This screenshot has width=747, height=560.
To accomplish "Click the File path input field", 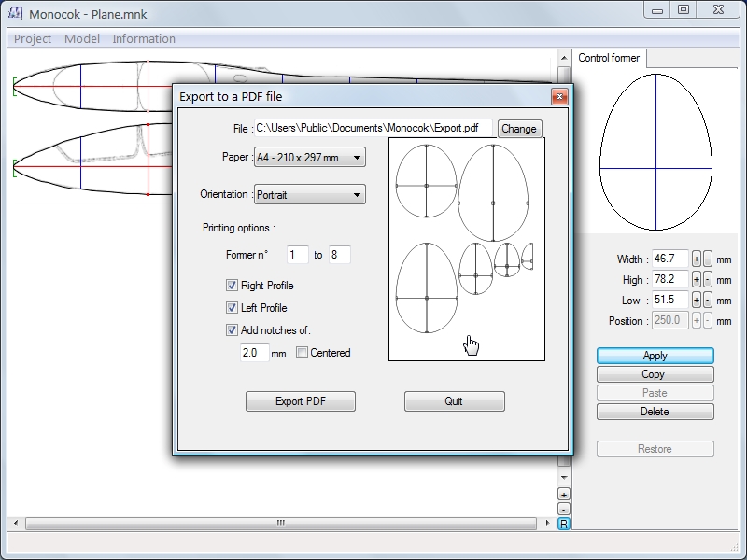I will [x=373, y=128].
